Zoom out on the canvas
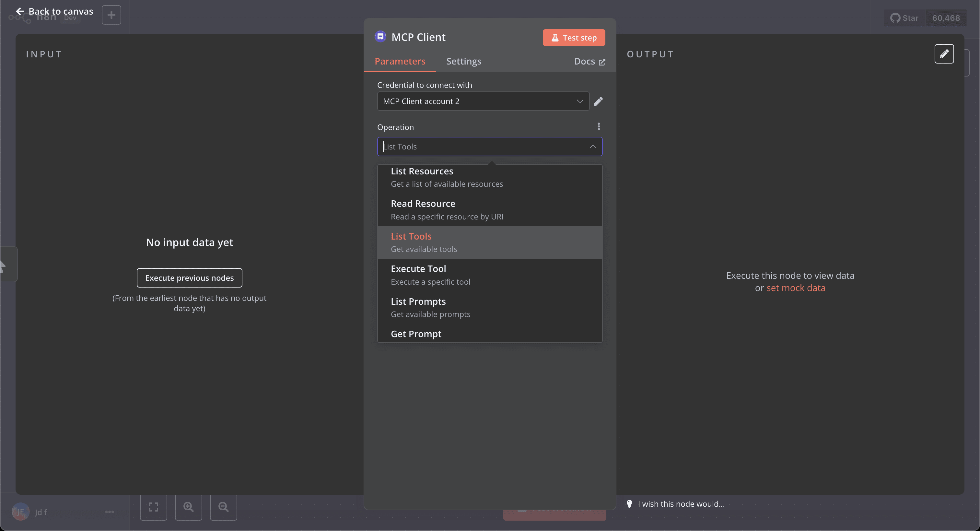 223,507
